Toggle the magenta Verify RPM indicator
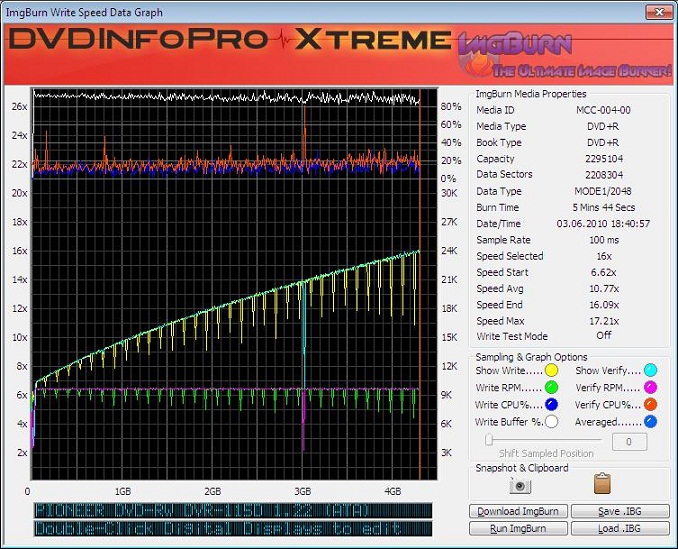Image resolution: width=678 pixels, height=549 pixels. [651, 389]
